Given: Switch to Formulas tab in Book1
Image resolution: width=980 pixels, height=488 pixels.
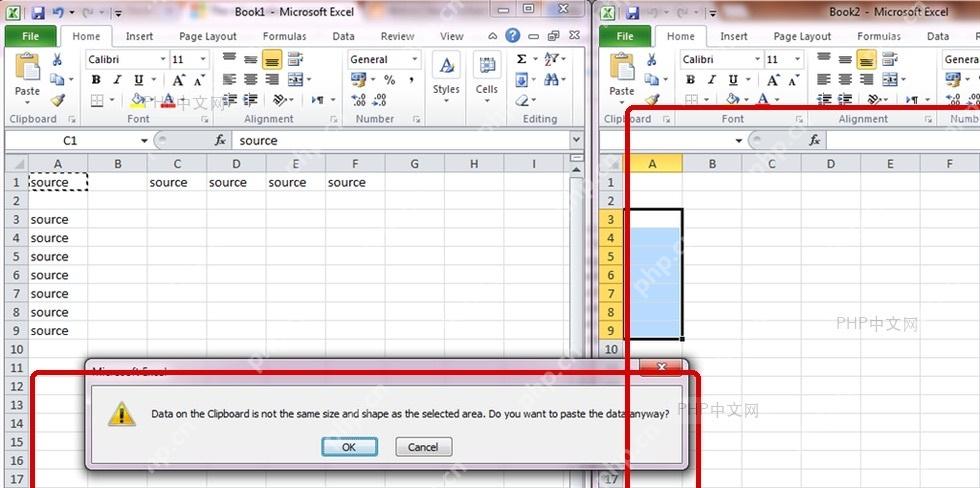Looking at the screenshot, I should (284, 36).
